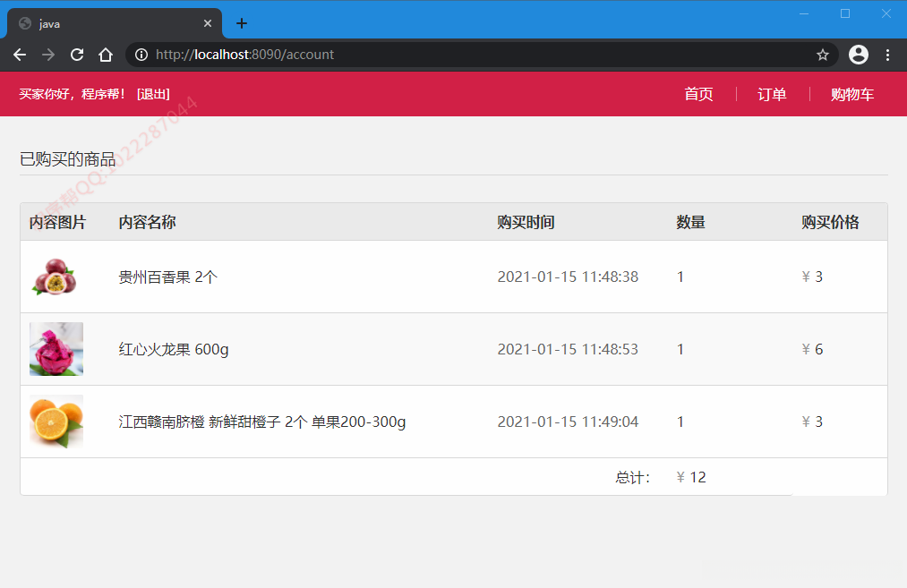
Task: Maximize the browser window
Action: tap(845, 13)
